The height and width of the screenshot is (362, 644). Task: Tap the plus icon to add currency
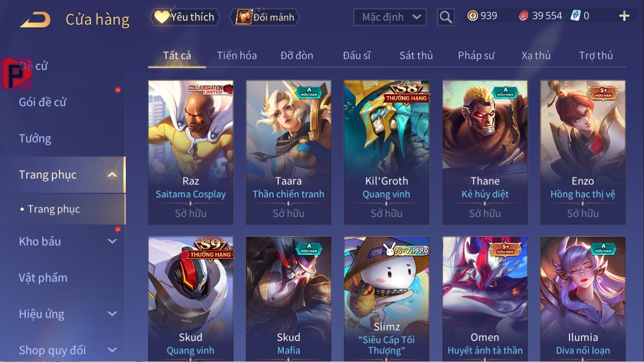coord(624,16)
